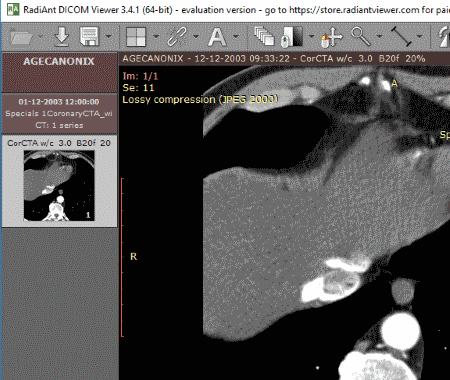Open the split screen layout grid icon
The image size is (450, 380).
click(136, 37)
